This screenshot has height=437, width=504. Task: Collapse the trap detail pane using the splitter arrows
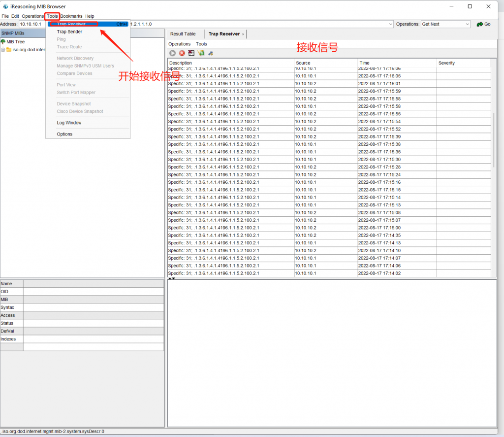tap(172, 278)
